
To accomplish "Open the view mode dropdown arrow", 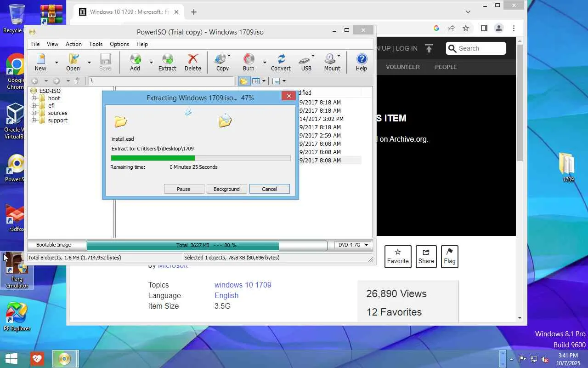I will click(x=264, y=81).
